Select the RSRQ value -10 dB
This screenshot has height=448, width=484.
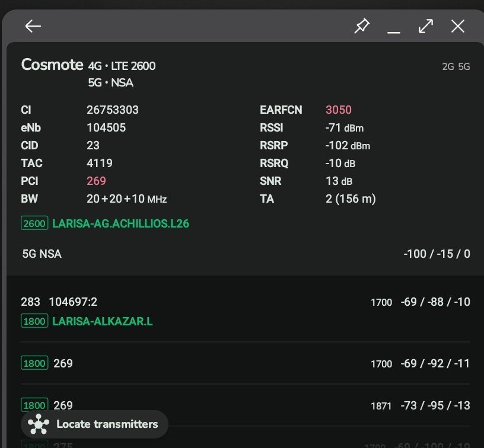tap(340, 163)
